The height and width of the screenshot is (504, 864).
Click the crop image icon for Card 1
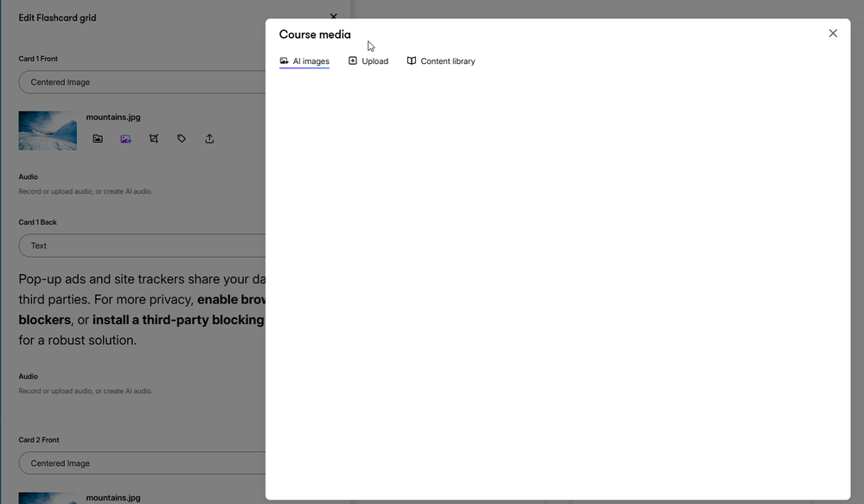pyautogui.click(x=154, y=139)
